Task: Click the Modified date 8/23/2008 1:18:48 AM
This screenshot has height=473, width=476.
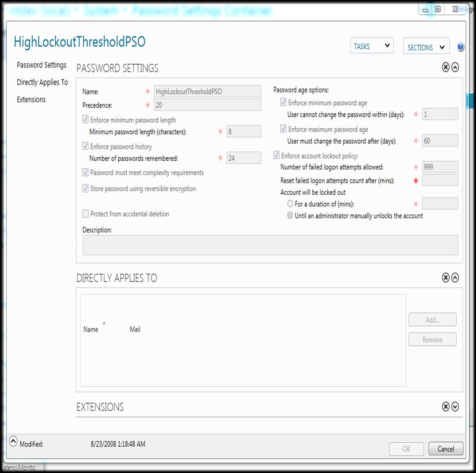Action: point(118,444)
